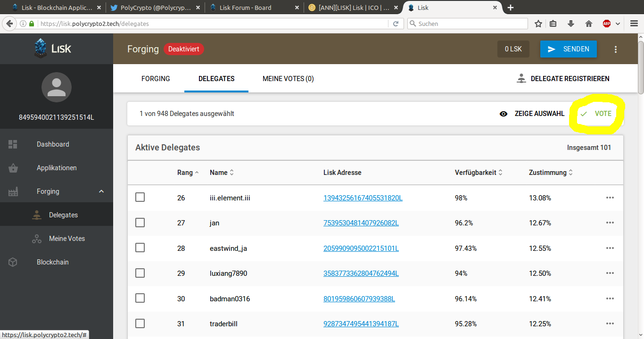644x339 pixels.
Task: Open address 801959860607939388L
Action: pos(359,299)
